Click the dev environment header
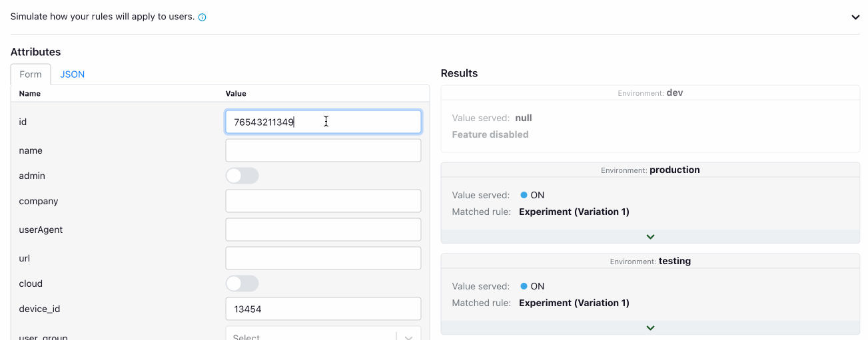 click(650, 93)
